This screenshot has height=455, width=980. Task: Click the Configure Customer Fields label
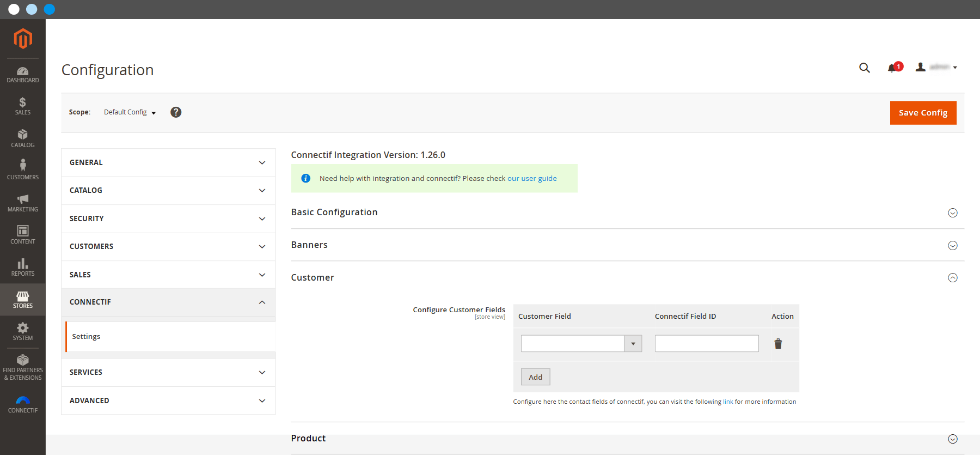(x=459, y=310)
